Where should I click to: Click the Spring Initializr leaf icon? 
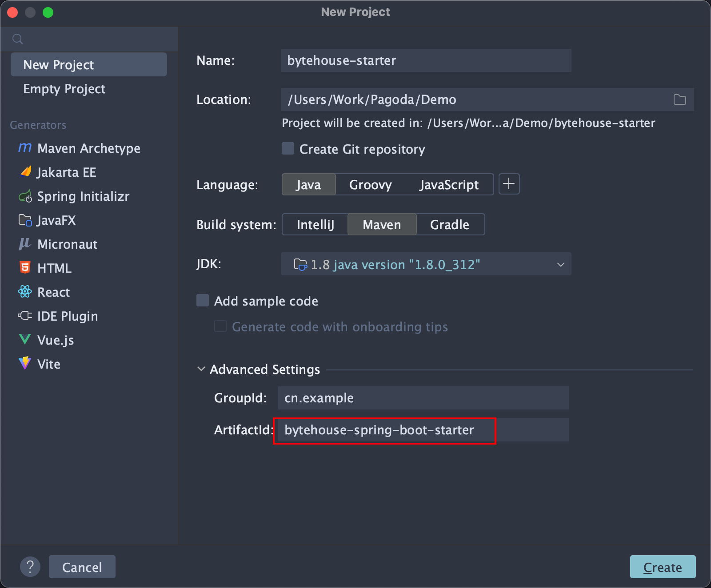(25, 196)
